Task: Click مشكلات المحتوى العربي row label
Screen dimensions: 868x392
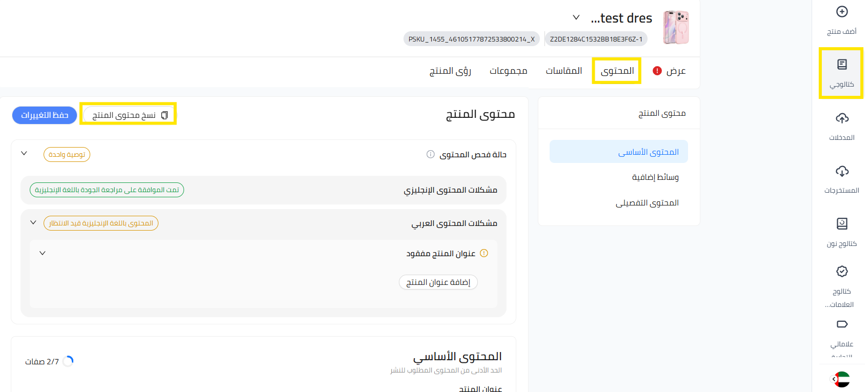Action: point(454,223)
